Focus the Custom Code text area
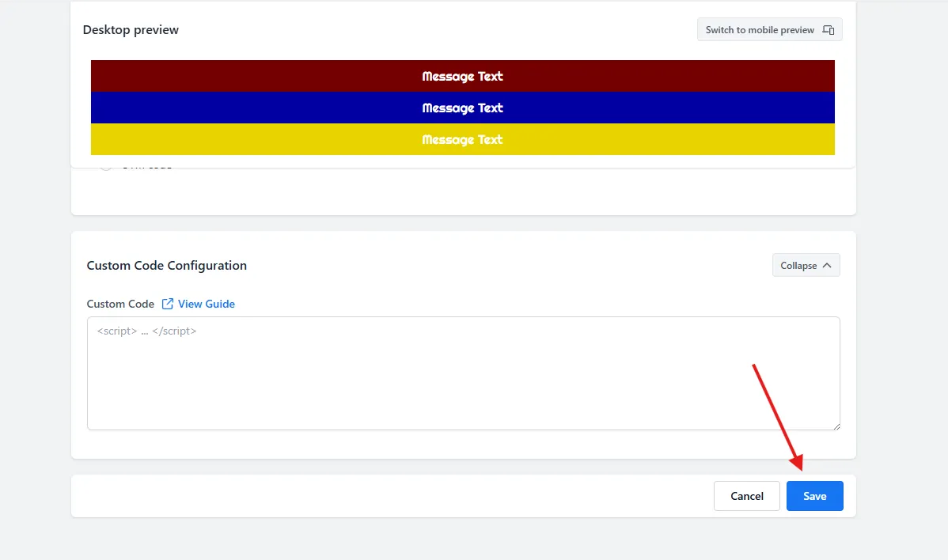The image size is (948, 560). point(463,373)
